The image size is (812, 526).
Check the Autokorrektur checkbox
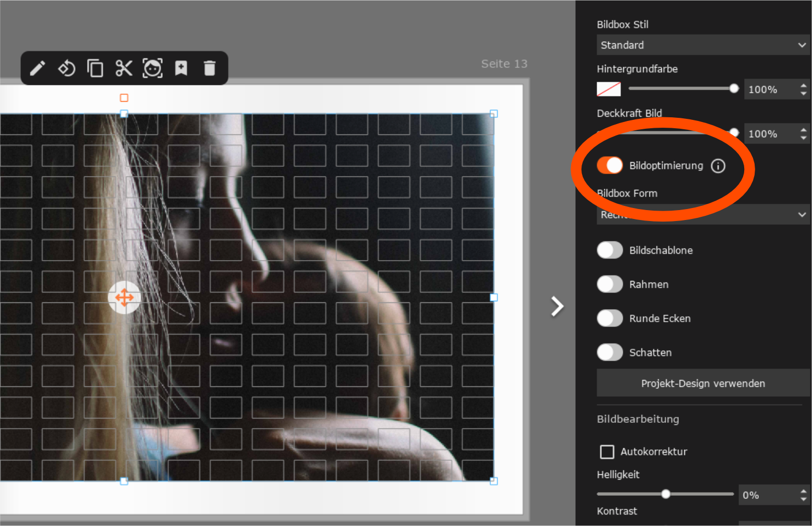(x=607, y=452)
